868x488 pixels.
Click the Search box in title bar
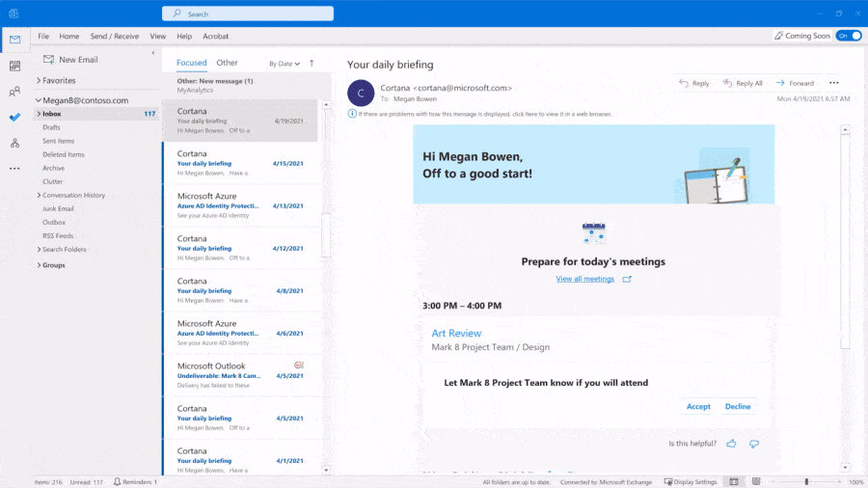248,14
